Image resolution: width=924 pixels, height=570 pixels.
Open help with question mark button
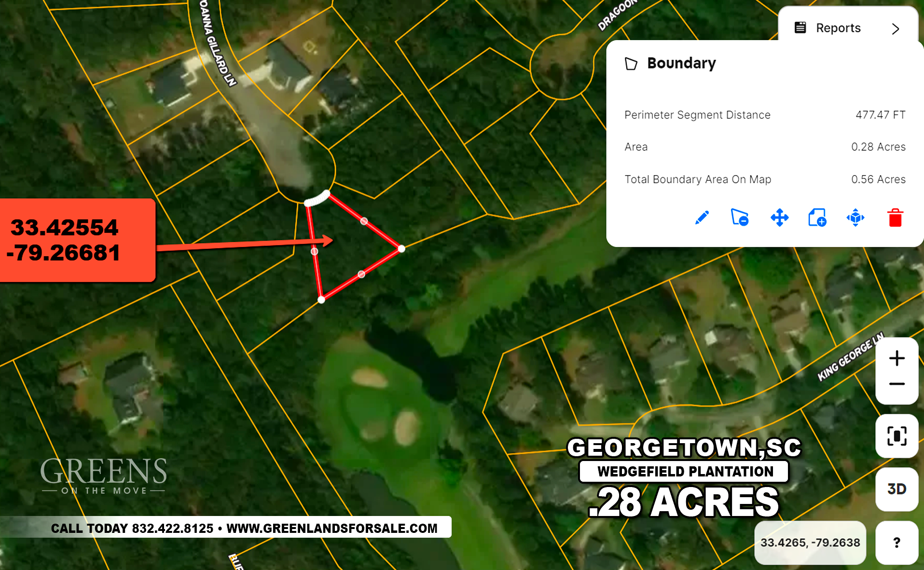point(897,543)
